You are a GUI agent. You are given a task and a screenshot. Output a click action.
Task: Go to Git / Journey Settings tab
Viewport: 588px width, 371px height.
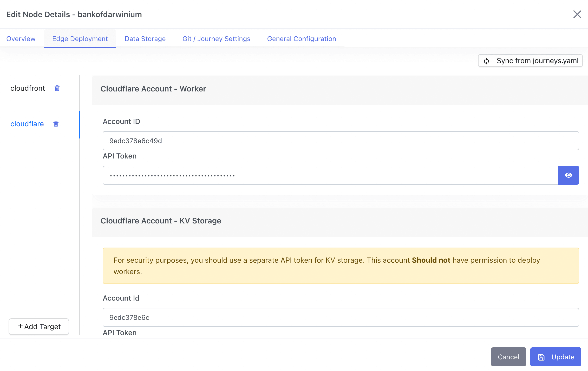[x=216, y=39]
